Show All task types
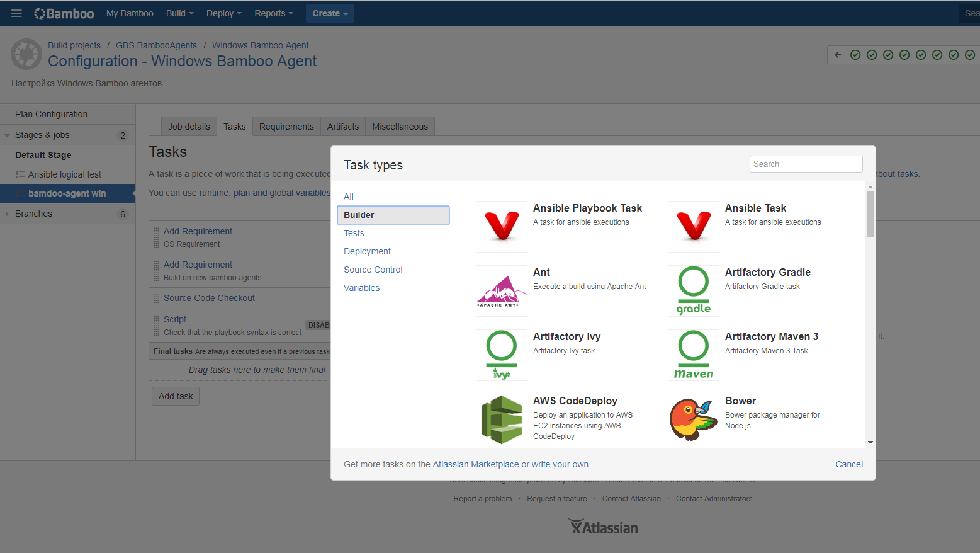The image size is (980, 553). point(349,197)
